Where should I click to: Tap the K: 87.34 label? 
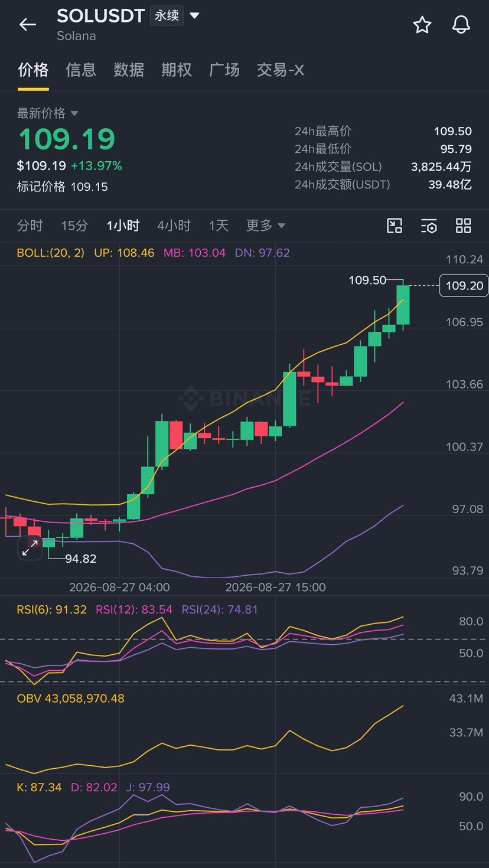click(40, 787)
